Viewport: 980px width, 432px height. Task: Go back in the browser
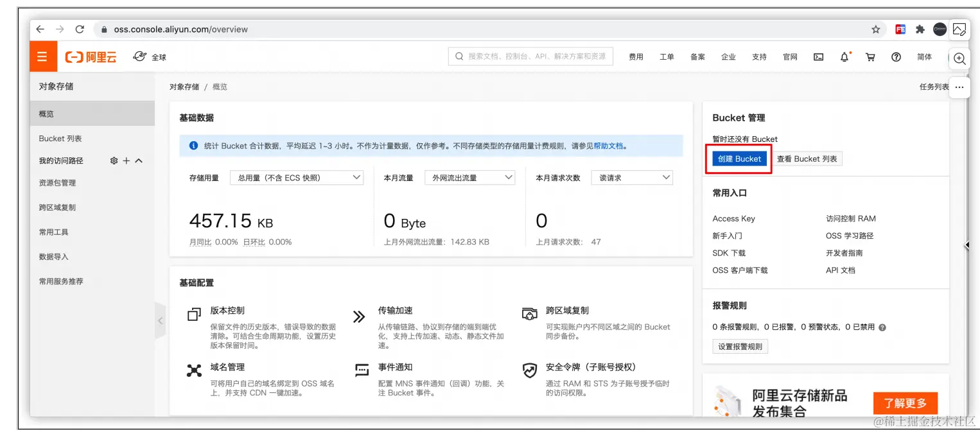[40, 29]
